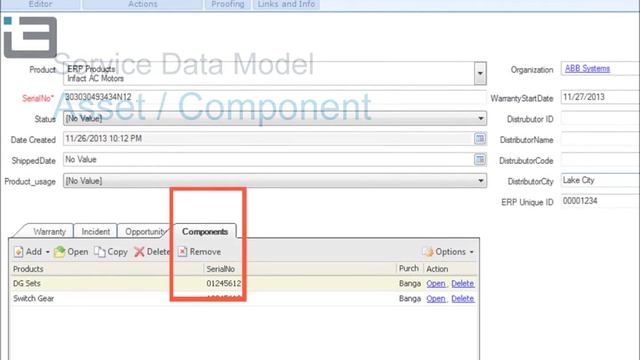This screenshot has width=640, height=360.
Task: Open the Links and Info ribbon tab
Action: tap(286, 4)
